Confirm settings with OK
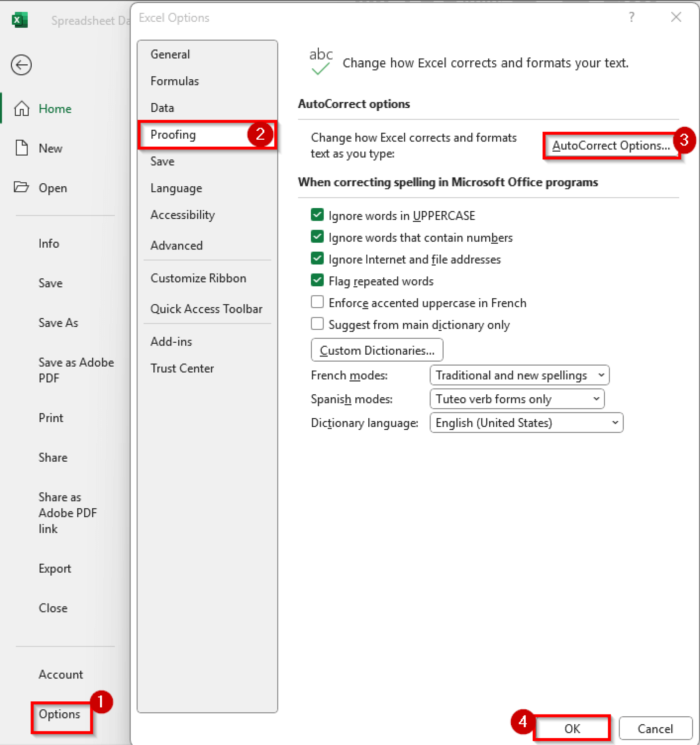The width and height of the screenshot is (700, 745). 572,728
